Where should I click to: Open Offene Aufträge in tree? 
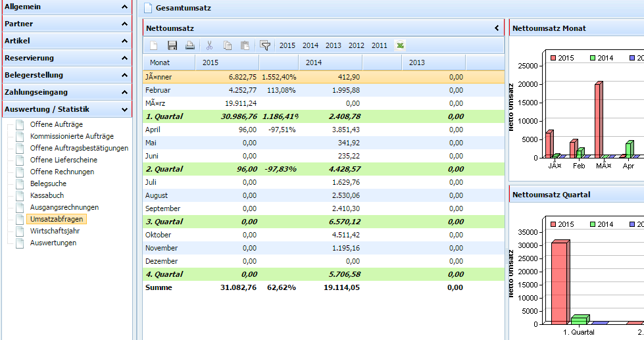click(57, 124)
